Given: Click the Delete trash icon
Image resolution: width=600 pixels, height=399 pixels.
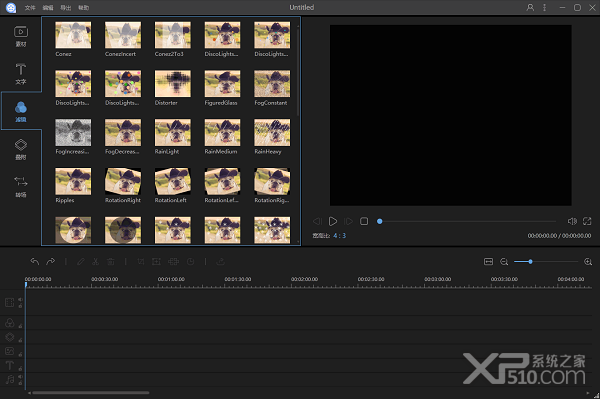Looking at the screenshot, I should [x=111, y=262].
